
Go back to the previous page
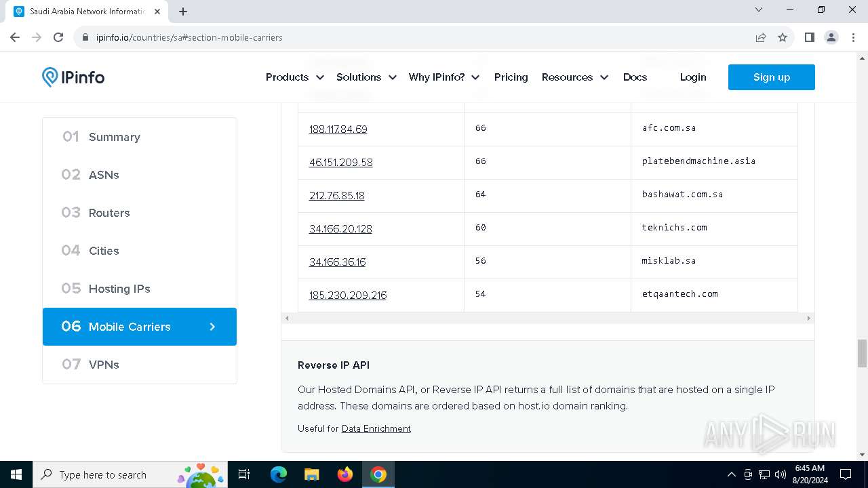(x=15, y=37)
